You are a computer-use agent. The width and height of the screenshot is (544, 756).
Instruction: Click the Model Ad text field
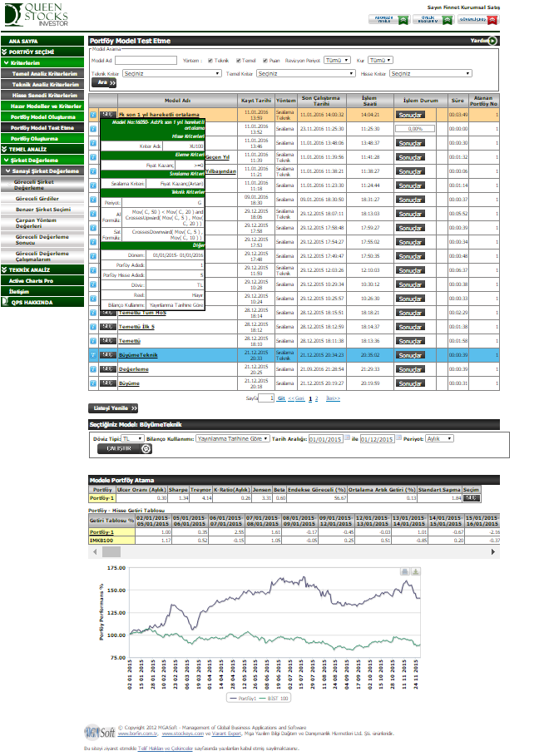146,60
